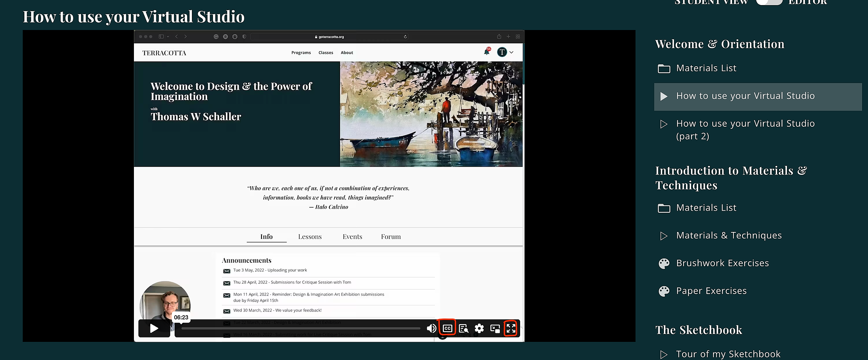Open the video transcript search icon
868x360 pixels.
[463, 328]
